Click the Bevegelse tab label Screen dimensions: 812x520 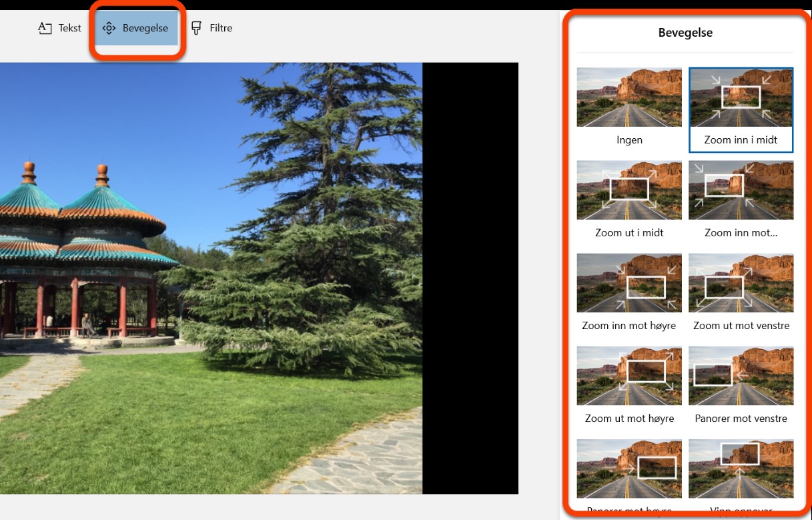click(x=145, y=28)
